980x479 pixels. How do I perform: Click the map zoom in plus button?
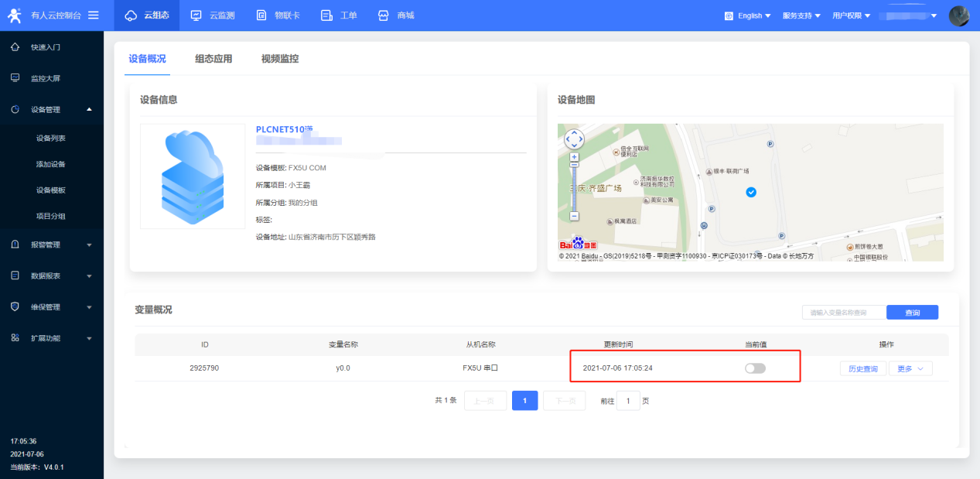click(x=574, y=156)
